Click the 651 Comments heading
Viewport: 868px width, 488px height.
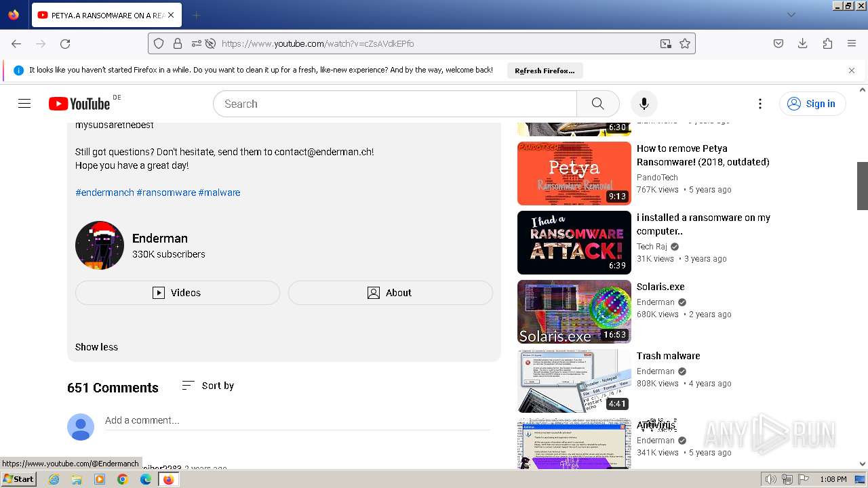click(x=113, y=388)
